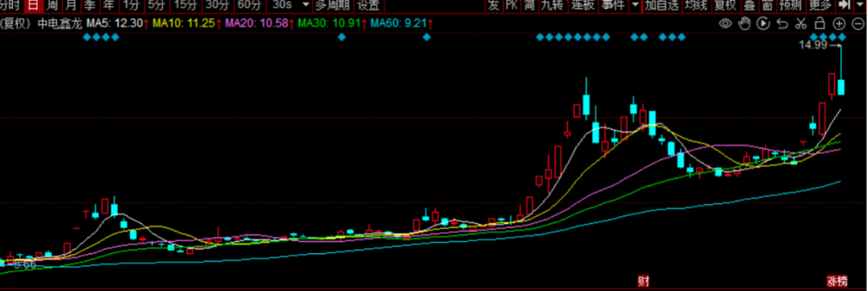This screenshot has height=291, width=868.
Task: Zoom out with the minus icon
Action: pyautogui.click(x=858, y=23)
